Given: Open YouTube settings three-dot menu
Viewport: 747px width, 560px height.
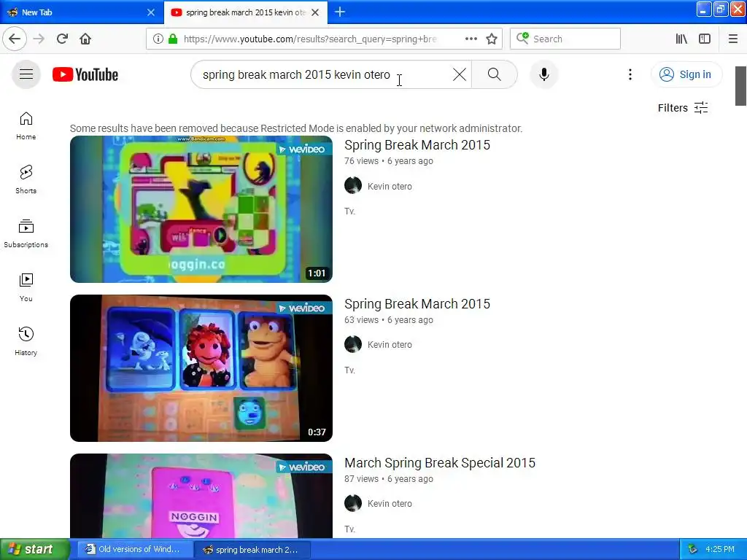Looking at the screenshot, I should coord(630,74).
